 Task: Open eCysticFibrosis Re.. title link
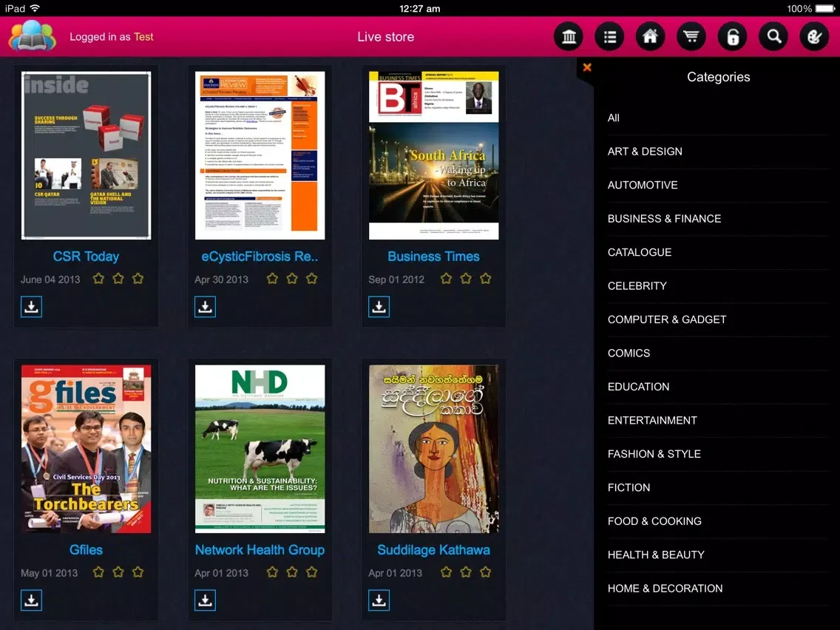click(260, 257)
